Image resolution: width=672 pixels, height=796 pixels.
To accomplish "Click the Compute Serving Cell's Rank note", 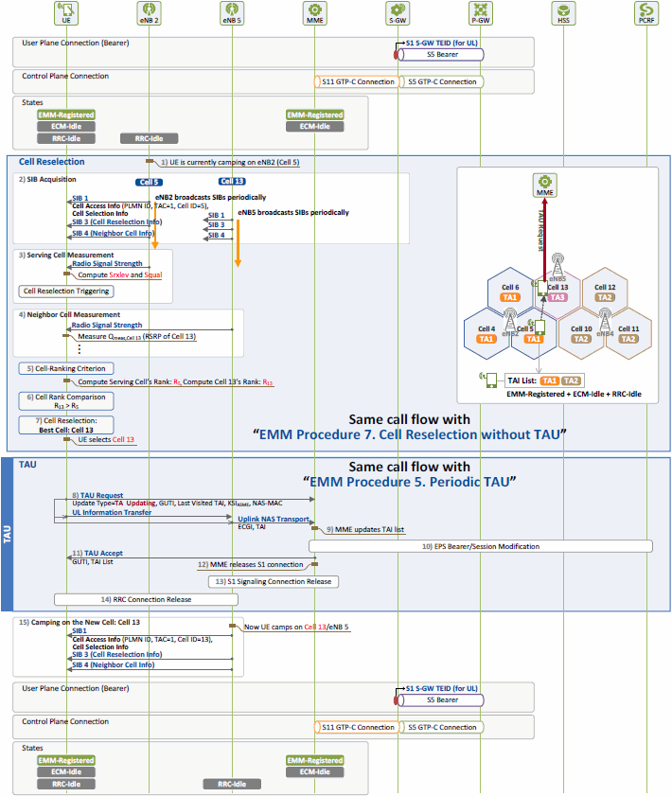I will point(175,381).
